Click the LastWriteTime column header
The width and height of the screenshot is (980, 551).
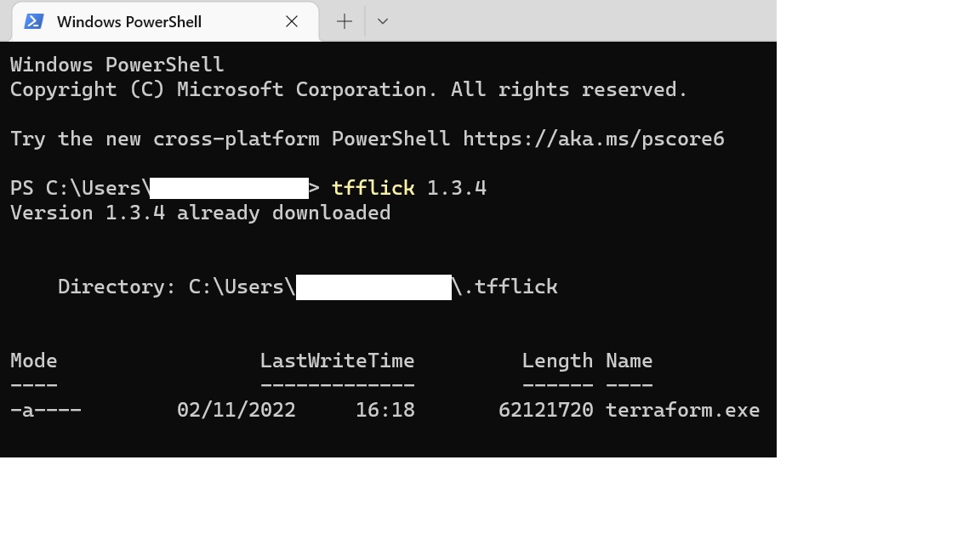coord(337,361)
